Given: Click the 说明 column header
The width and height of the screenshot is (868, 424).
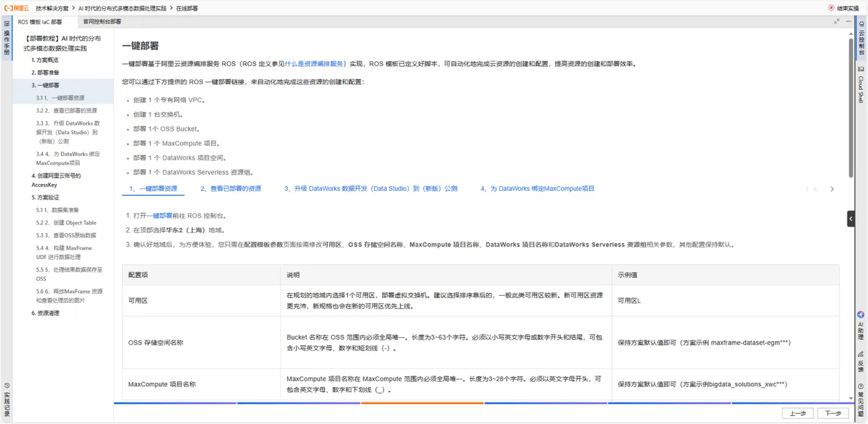Looking at the screenshot, I should pos(446,275).
